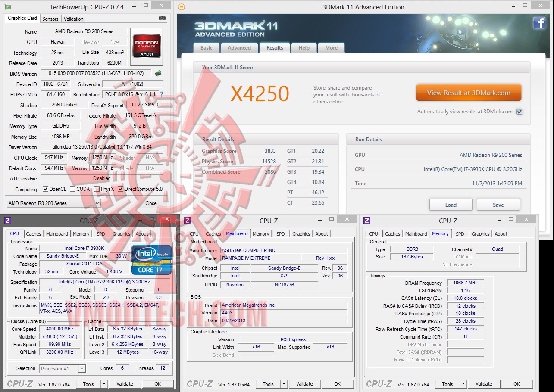Click the X4250 score text
The image size is (554, 392).
click(260, 93)
